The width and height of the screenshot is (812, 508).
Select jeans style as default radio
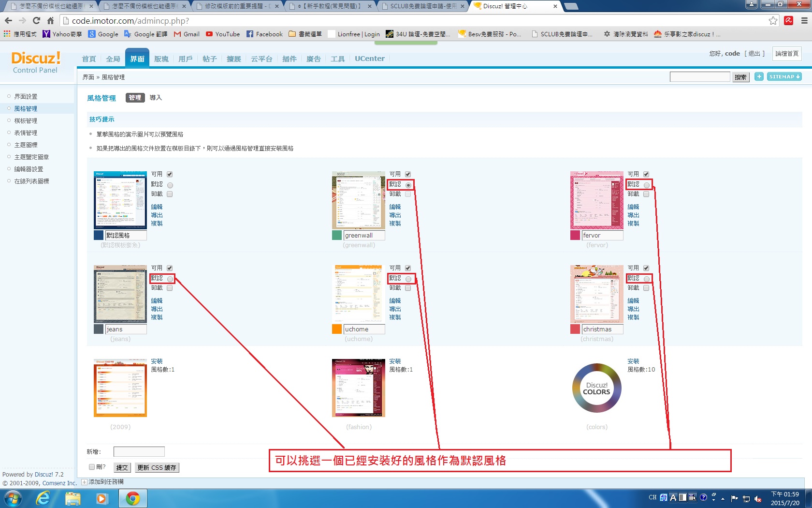pyautogui.click(x=170, y=279)
